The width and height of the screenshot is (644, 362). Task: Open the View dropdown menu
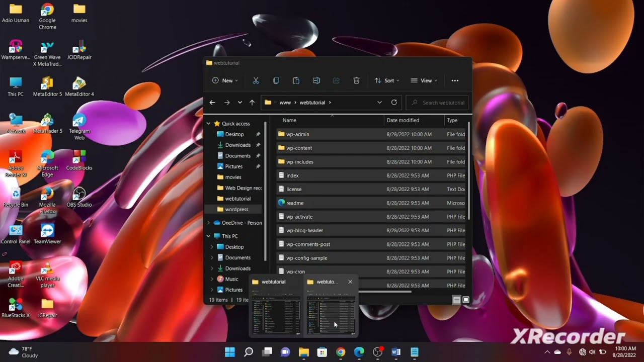click(x=424, y=80)
